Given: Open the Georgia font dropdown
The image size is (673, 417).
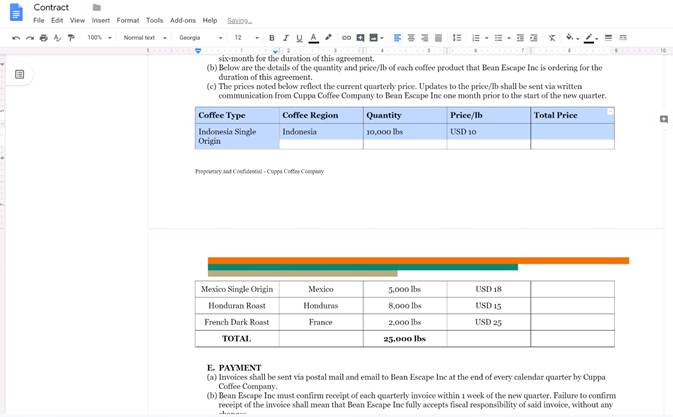Looking at the screenshot, I should pos(199,38).
